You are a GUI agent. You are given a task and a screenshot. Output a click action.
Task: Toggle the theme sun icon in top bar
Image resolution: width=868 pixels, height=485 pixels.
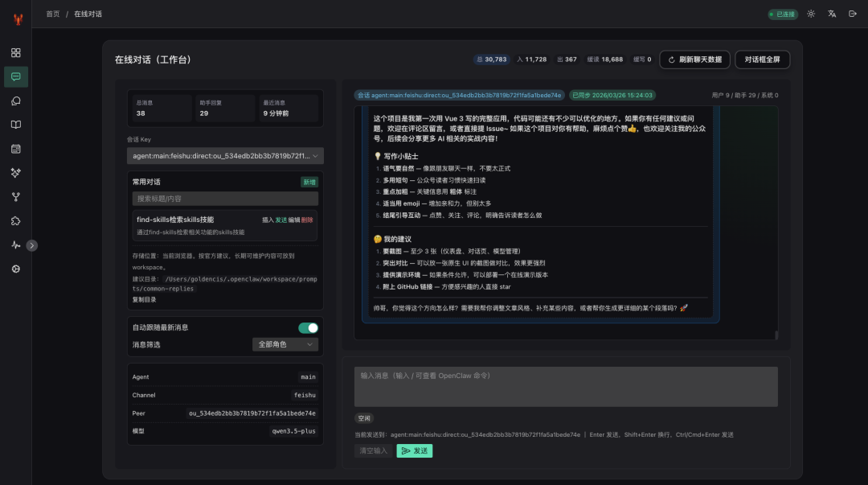click(x=810, y=14)
